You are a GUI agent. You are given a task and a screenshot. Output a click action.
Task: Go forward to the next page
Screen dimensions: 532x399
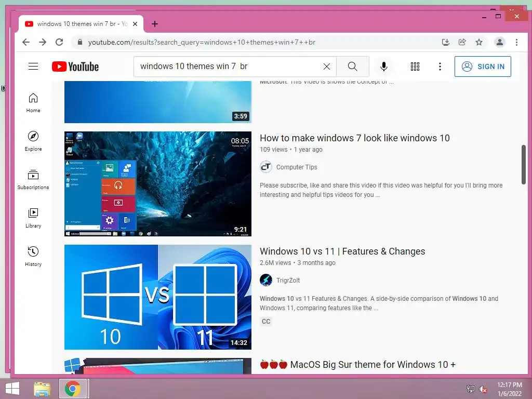43,42
